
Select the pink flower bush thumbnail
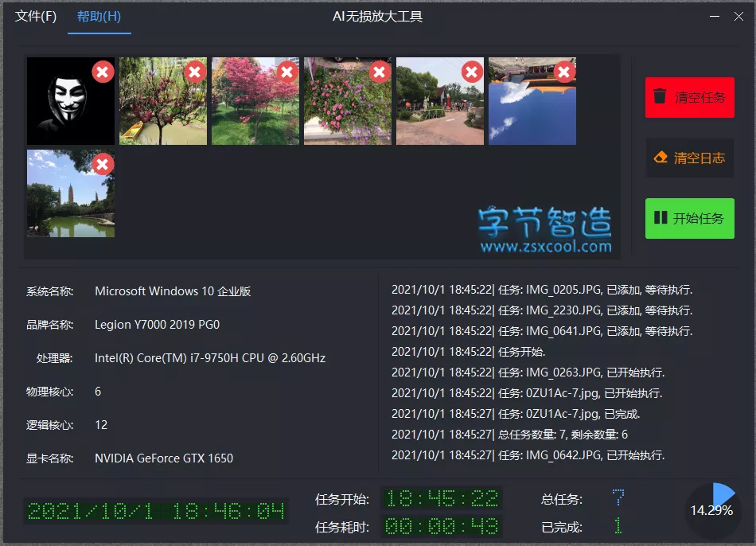(x=348, y=101)
